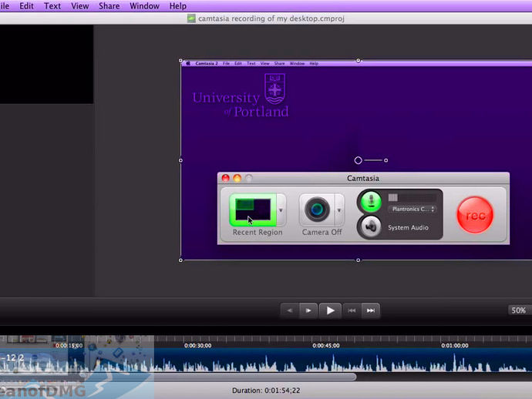Click the 'camtasia recording of my desktop.cmproj' title
This screenshot has height=399, width=532.
pyautogui.click(x=271, y=18)
